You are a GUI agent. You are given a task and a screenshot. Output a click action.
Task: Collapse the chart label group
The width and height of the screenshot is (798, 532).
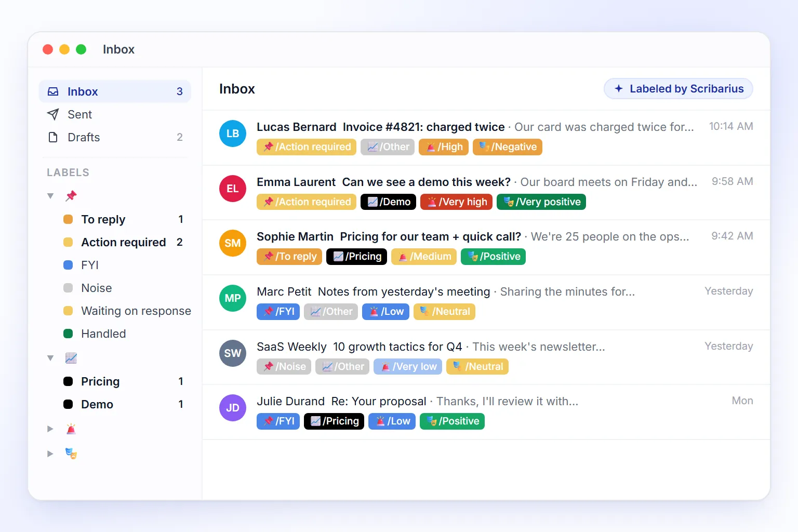tap(50, 358)
